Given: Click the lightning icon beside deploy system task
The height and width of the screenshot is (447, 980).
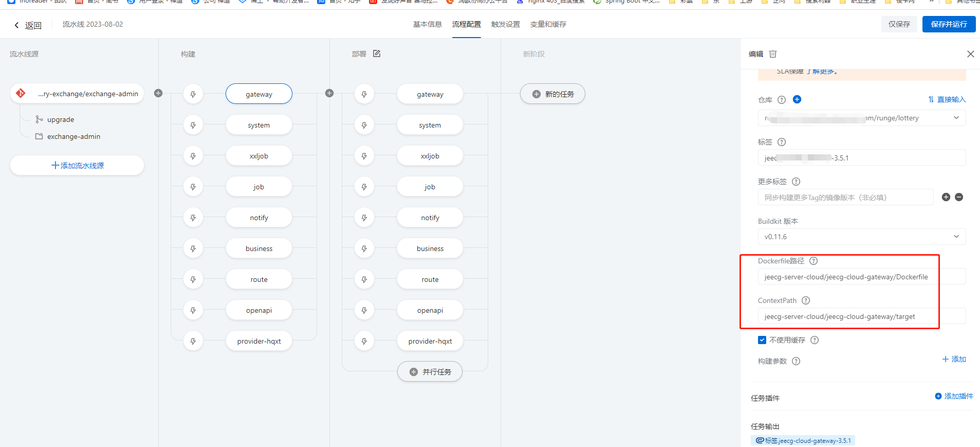Looking at the screenshot, I should pyautogui.click(x=364, y=125).
